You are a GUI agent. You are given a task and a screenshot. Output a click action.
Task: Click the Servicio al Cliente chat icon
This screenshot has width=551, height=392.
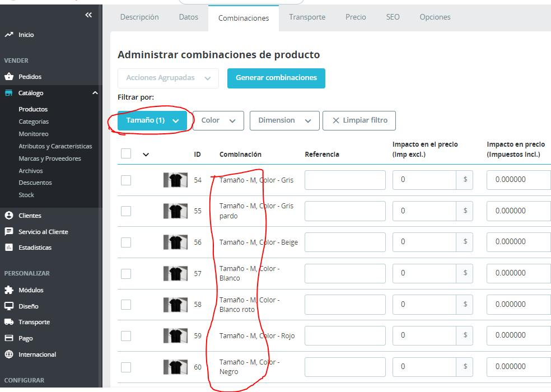(x=9, y=232)
